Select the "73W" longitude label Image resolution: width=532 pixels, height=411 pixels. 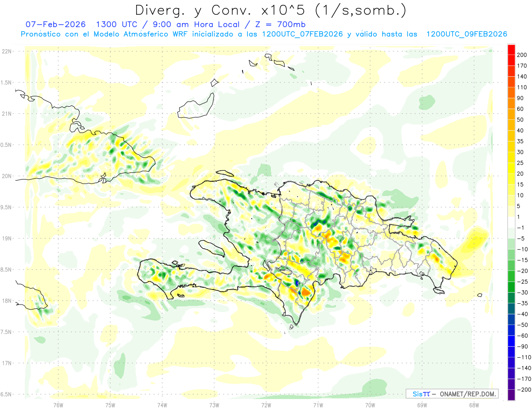(x=214, y=404)
